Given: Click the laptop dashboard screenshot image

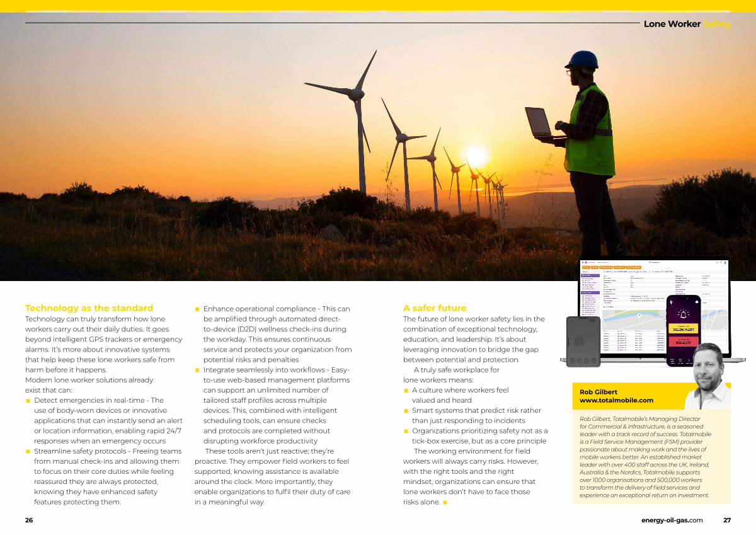Looking at the screenshot, I should [x=655, y=308].
